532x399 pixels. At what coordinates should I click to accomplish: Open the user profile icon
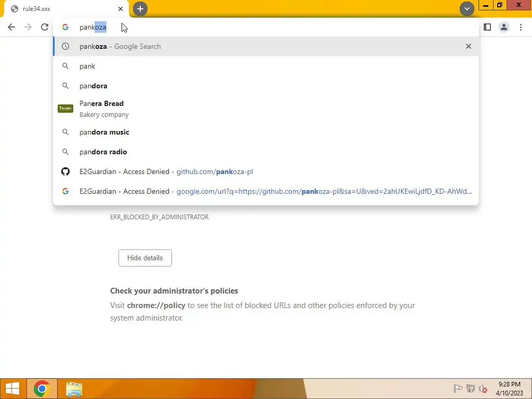504,27
